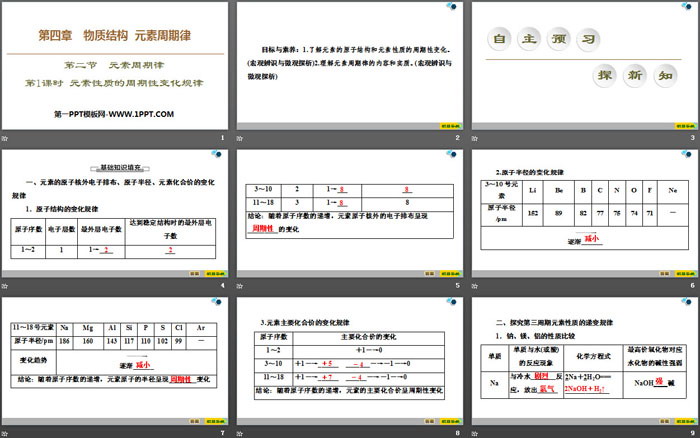The height and width of the screenshot is (438, 700).
Task: Select slide 2 thumbnail with 目标与素养 text
Action: (x=350, y=66)
